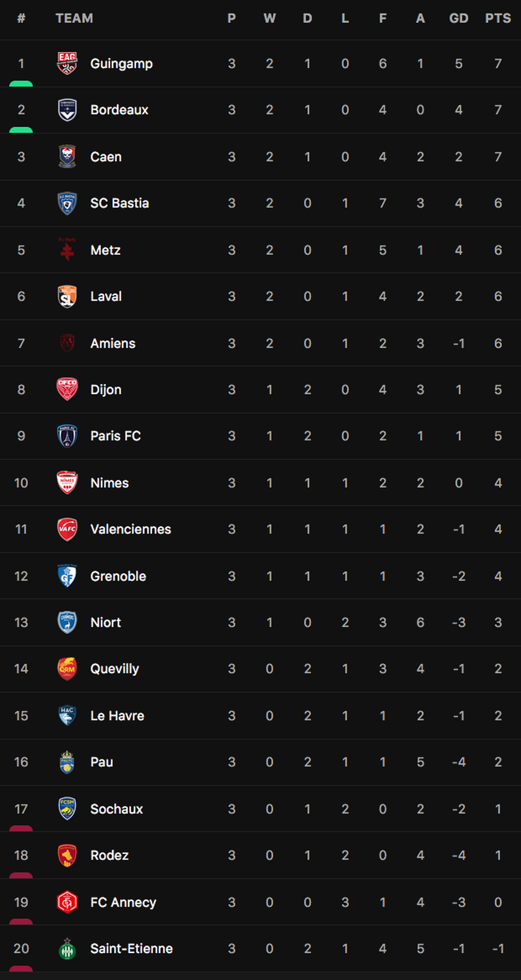Sort table by PTS column header
521x980 pixels.
click(498, 18)
